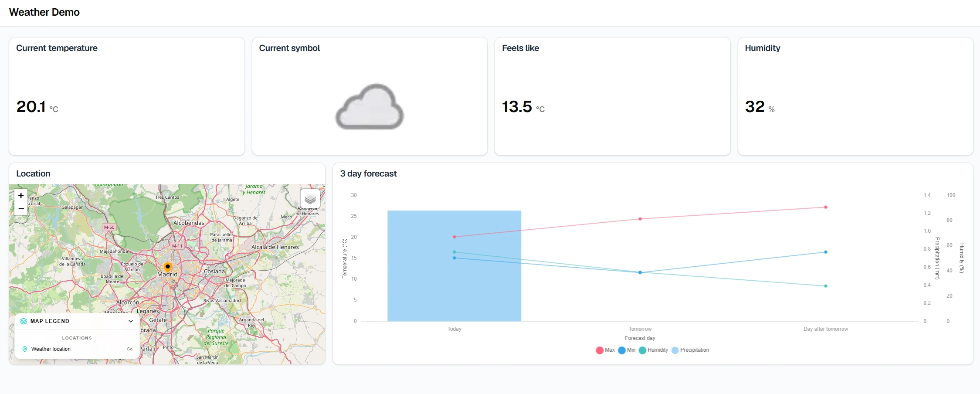Click the Weather location pin icon

[25, 349]
